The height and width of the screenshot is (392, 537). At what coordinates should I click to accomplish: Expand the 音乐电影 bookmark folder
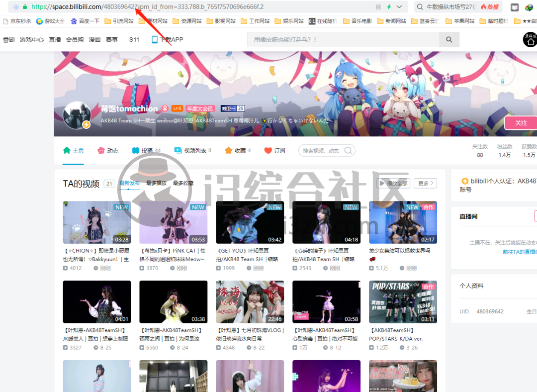tap(358, 21)
